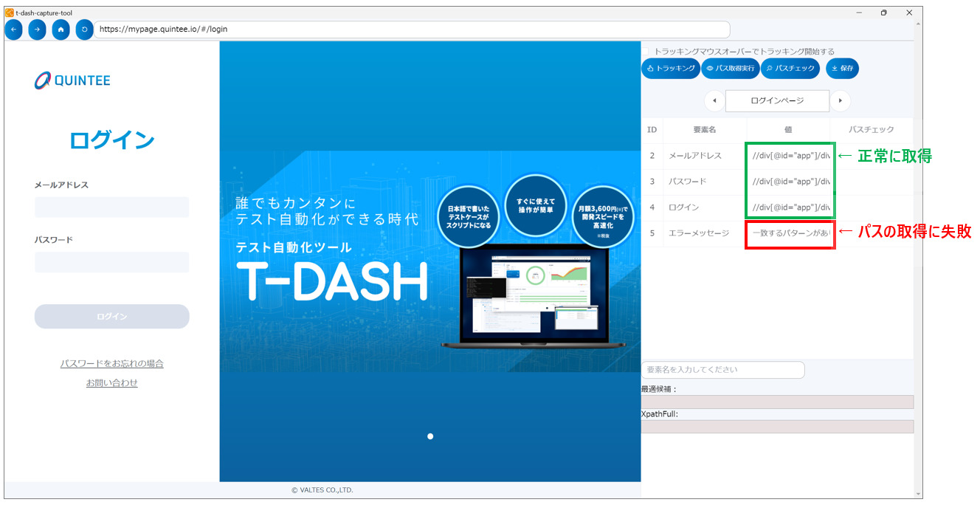Viewport: 980px width, 505px height.
Task: Go to the home page icon
Action: pos(61,30)
